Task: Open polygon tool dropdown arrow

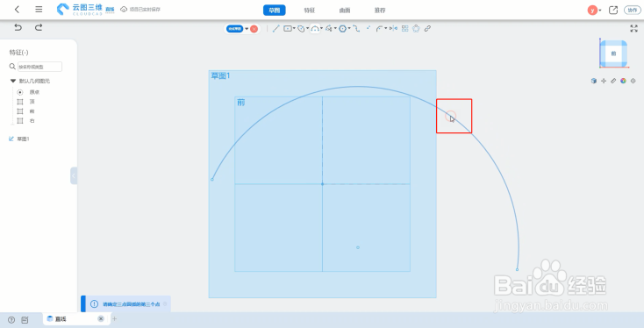Action: [x=335, y=28]
